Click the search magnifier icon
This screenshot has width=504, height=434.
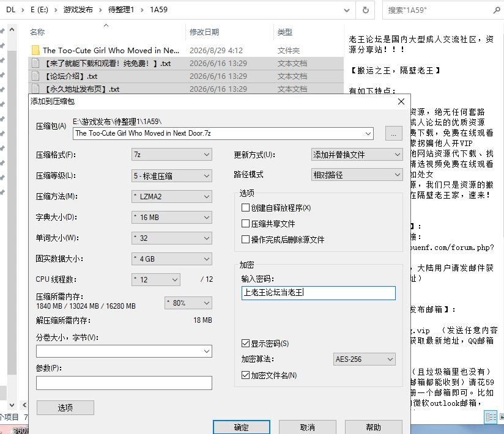pyautogui.click(x=496, y=10)
